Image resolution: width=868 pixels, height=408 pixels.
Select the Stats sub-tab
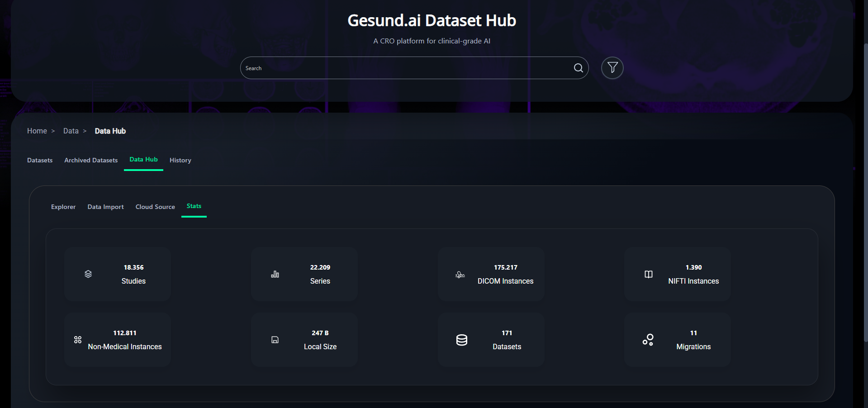click(x=194, y=206)
